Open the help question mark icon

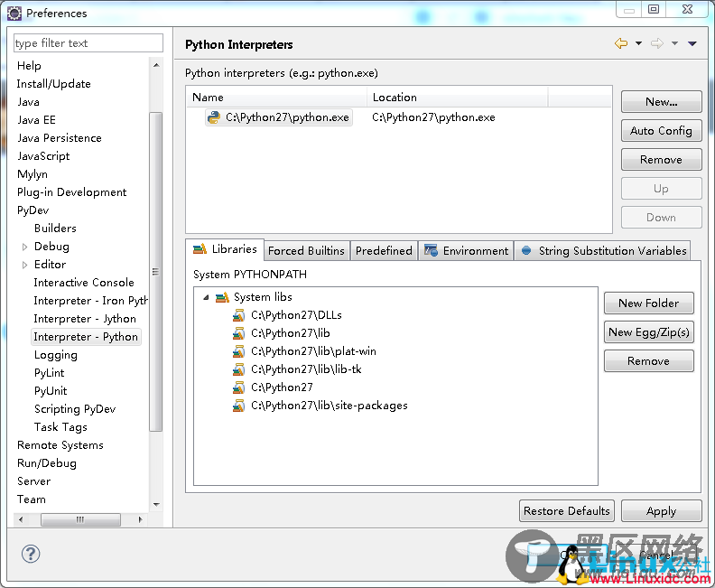(x=31, y=555)
